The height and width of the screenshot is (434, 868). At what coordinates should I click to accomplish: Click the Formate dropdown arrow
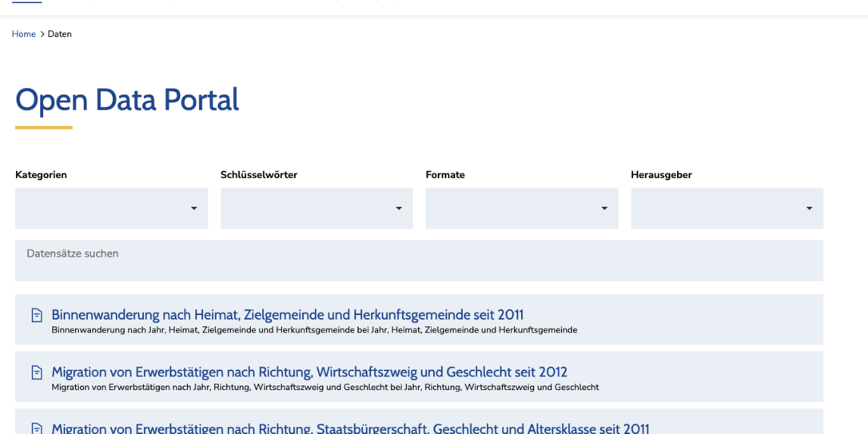coord(604,209)
